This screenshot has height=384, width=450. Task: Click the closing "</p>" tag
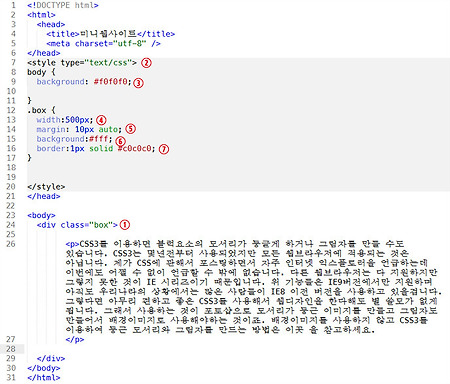(x=75, y=340)
